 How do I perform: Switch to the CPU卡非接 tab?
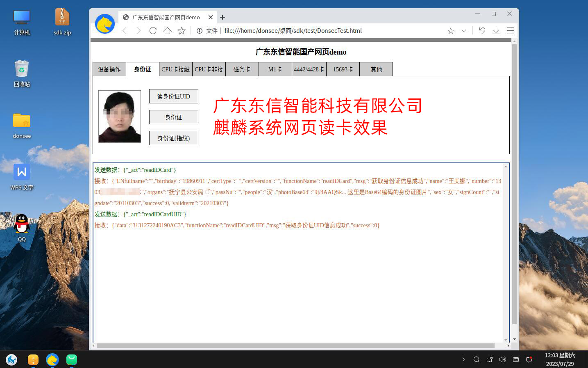(x=209, y=69)
